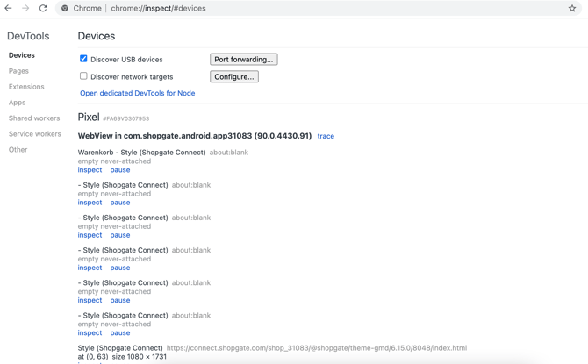Switch to Pages in the sidebar
This screenshot has height=364, width=588.
[x=18, y=71]
